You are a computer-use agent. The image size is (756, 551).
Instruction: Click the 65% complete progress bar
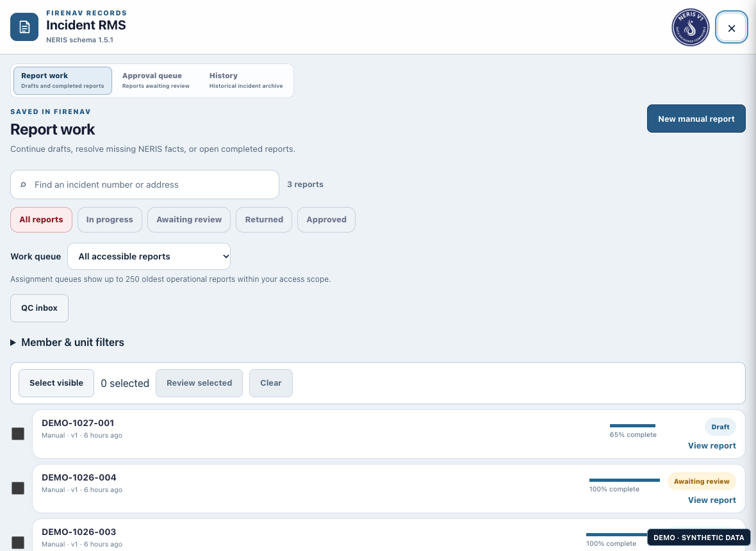pos(632,425)
